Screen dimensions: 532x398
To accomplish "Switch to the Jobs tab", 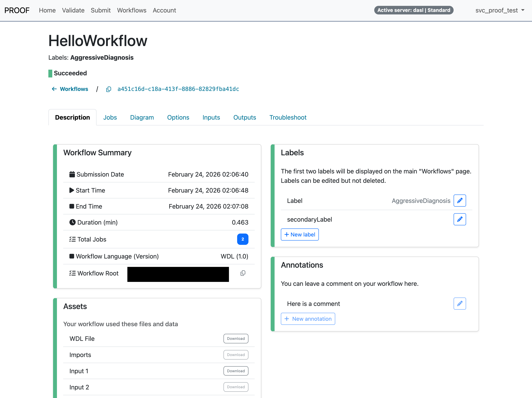I will 110,117.
